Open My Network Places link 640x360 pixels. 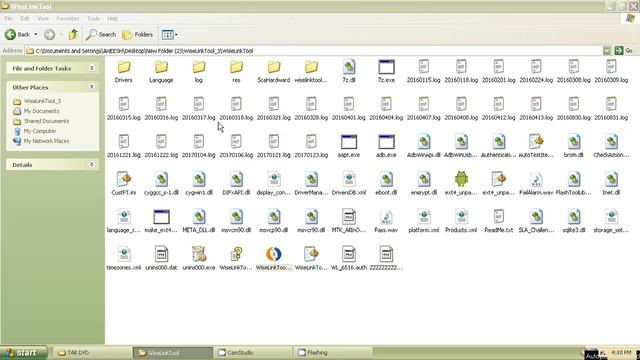coord(46,141)
